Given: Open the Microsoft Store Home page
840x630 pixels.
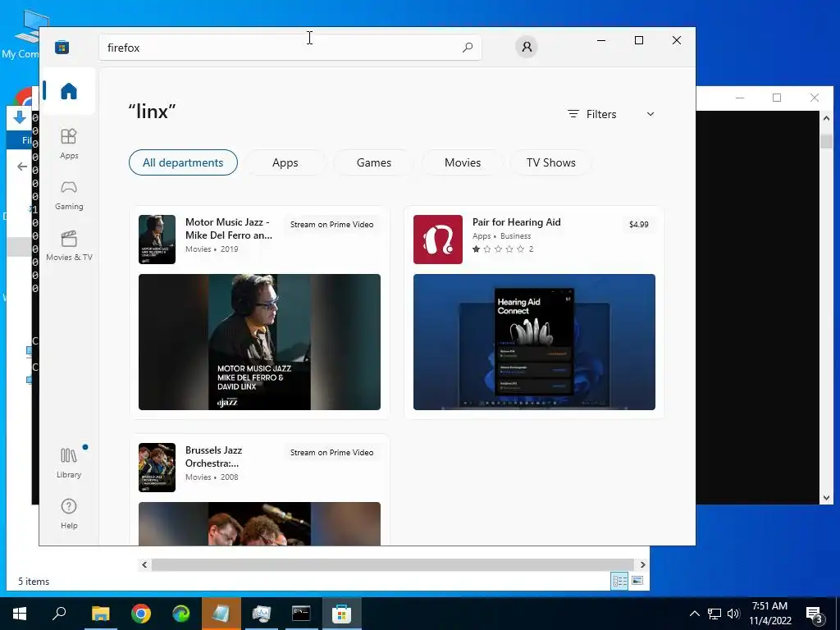Looking at the screenshot, I should coord(69,91).
